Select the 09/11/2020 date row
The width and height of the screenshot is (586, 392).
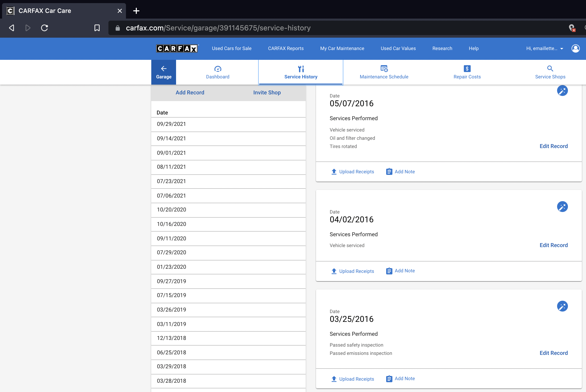pyautogui.click(x=228, y=239)
